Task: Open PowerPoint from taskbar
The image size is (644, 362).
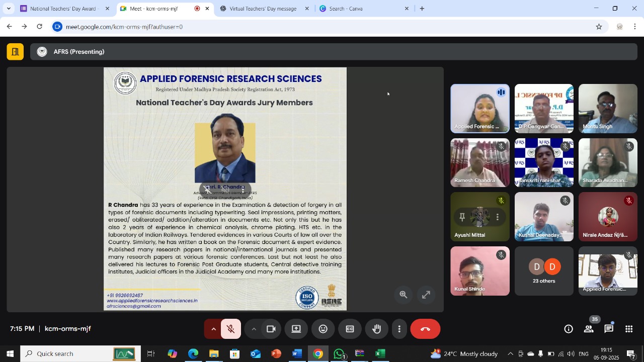Action: [276, 354]
